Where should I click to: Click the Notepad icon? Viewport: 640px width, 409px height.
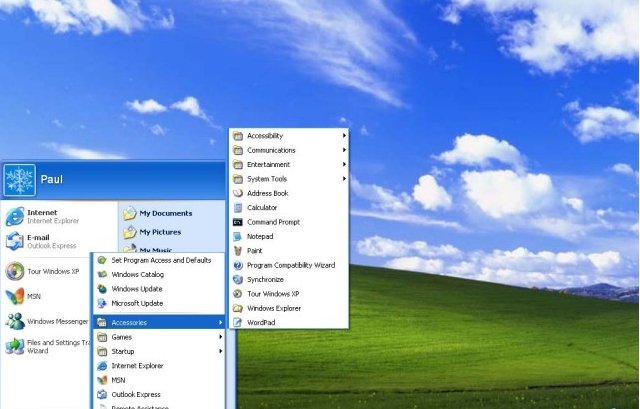coord(238,236)
